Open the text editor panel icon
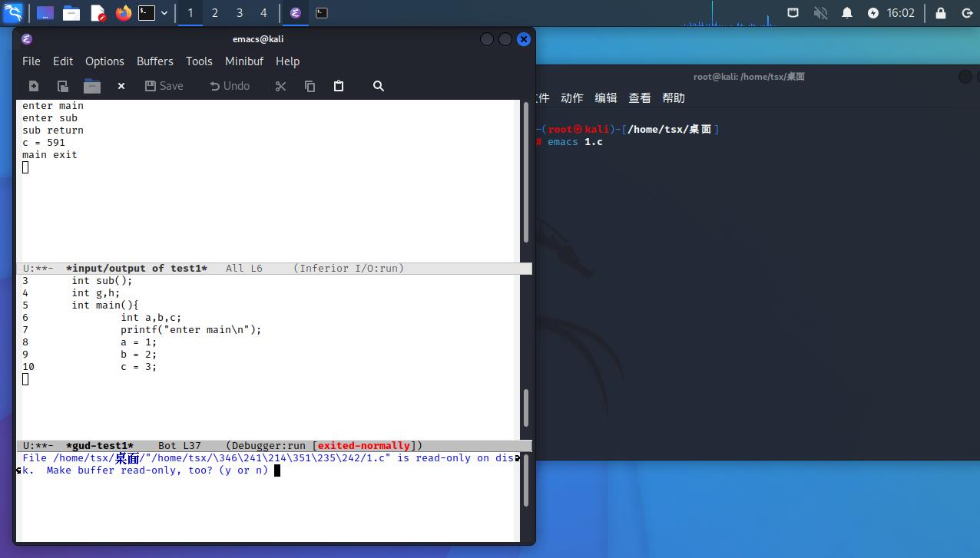The image size is (980, 558). pyautogui.click(x=98, y=13)
